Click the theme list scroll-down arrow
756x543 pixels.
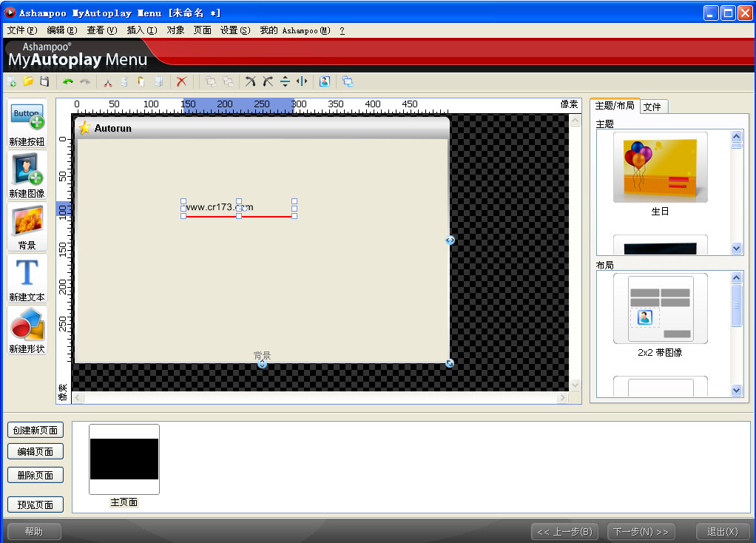(736, 249)
